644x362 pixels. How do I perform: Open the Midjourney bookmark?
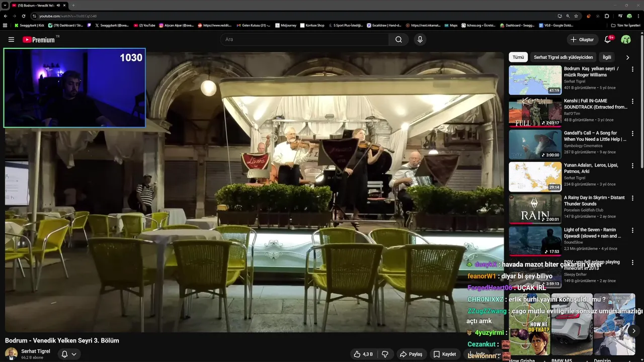coord(286,25)
